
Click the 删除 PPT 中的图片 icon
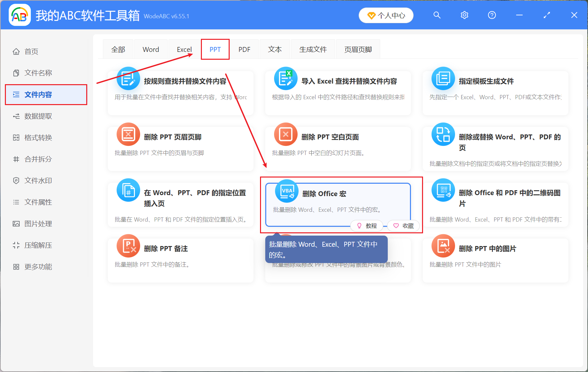(443, 246)
